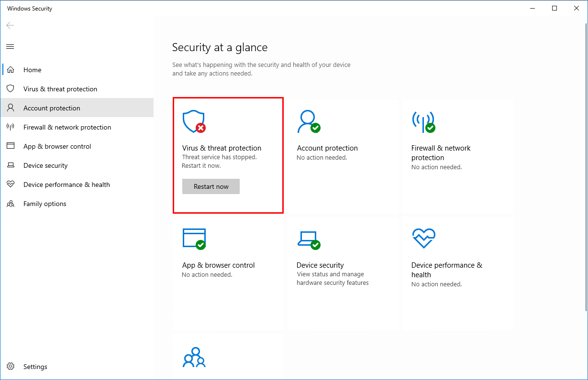The height and width of the screenshot is (380, 588).
Task: Click the hamburger menu to collapse the sidebar
Action: [10, 46]
